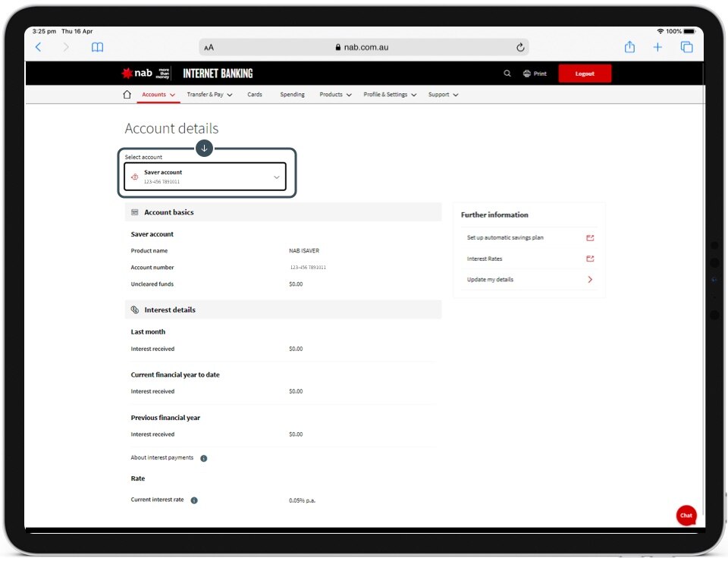Open the Products dropdown menu
This screenshot has height=561, width=728.
(335, 95)
